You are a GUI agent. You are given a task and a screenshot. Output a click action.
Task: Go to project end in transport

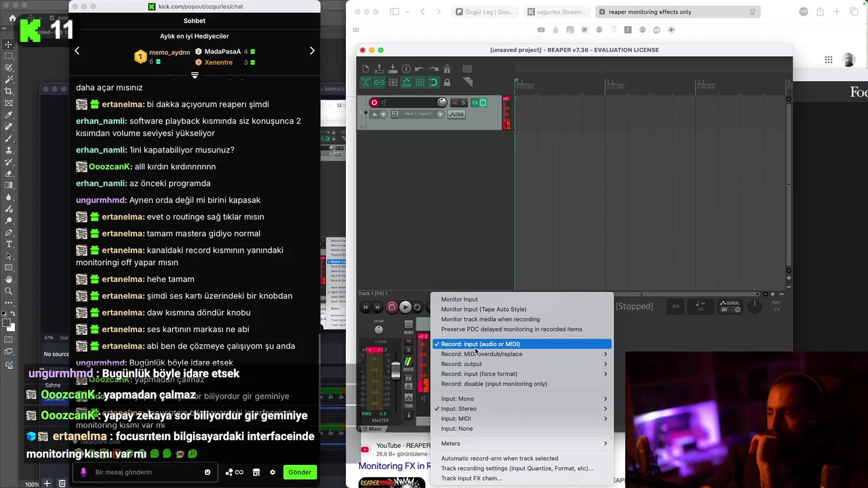pyautogui.click(x=377, y=307)
